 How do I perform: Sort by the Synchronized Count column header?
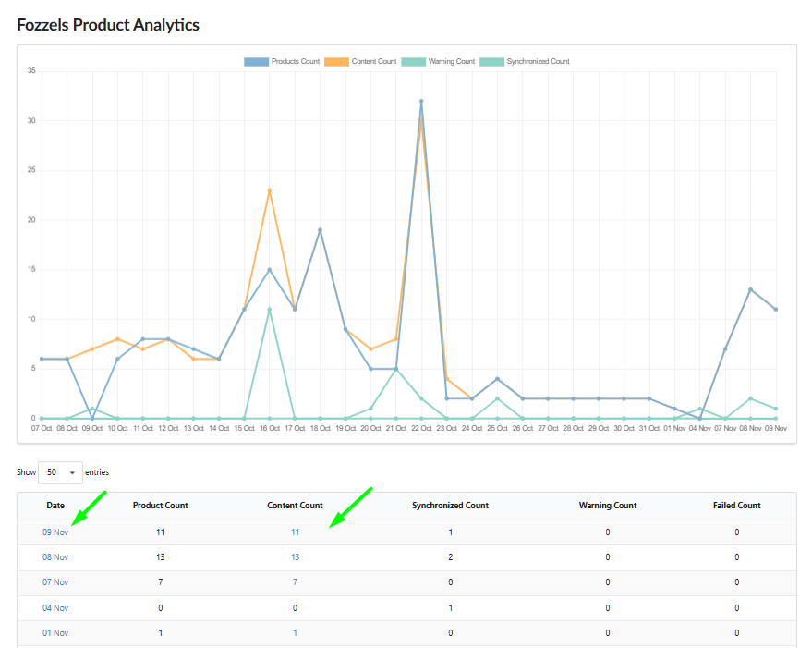(x=451, y=506)
